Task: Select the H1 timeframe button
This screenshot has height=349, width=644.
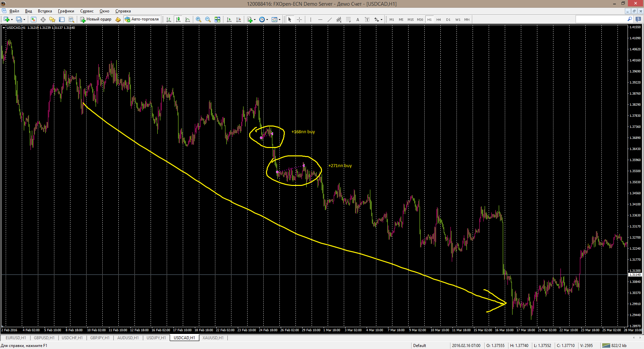Action: (429, 19)
